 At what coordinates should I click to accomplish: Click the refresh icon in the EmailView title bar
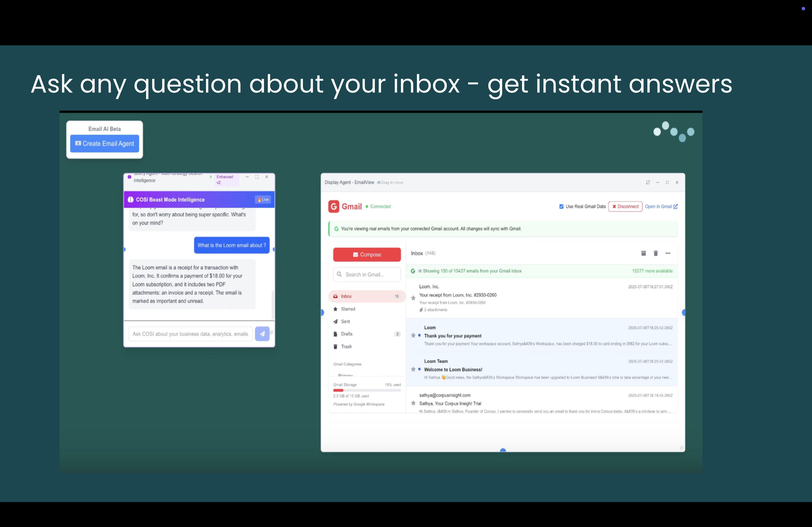click(648, 182)
